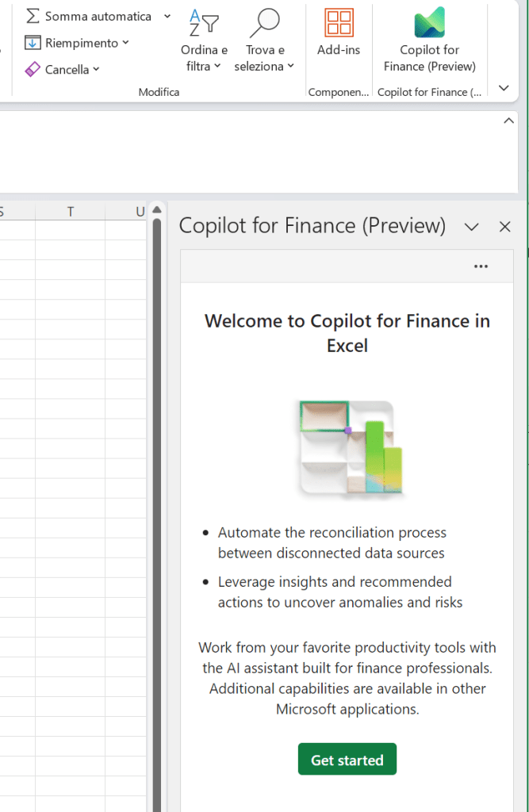529x812 pixels.
Task: Open the three-dot more options menu
Action: click(481, 266)
